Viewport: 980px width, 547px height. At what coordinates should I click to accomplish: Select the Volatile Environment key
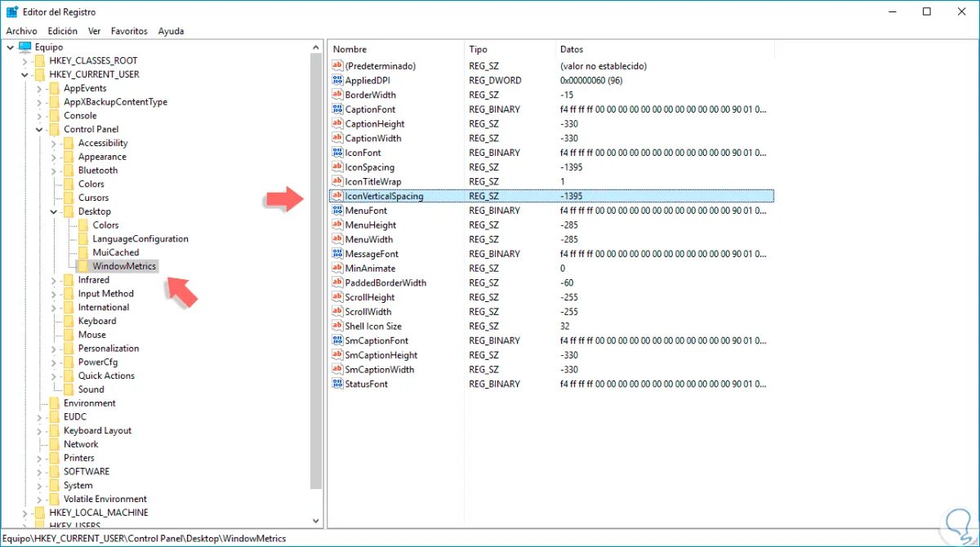(x=105, y=499)
